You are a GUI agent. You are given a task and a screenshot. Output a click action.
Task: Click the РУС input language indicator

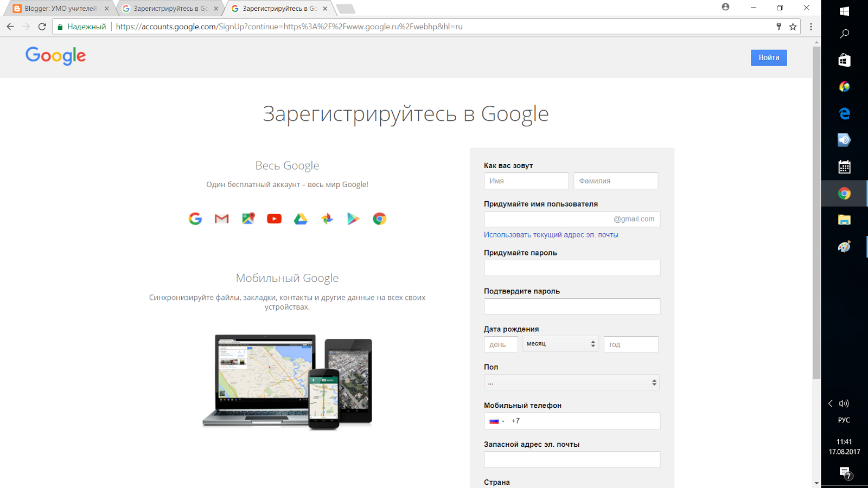pos(844,420)
